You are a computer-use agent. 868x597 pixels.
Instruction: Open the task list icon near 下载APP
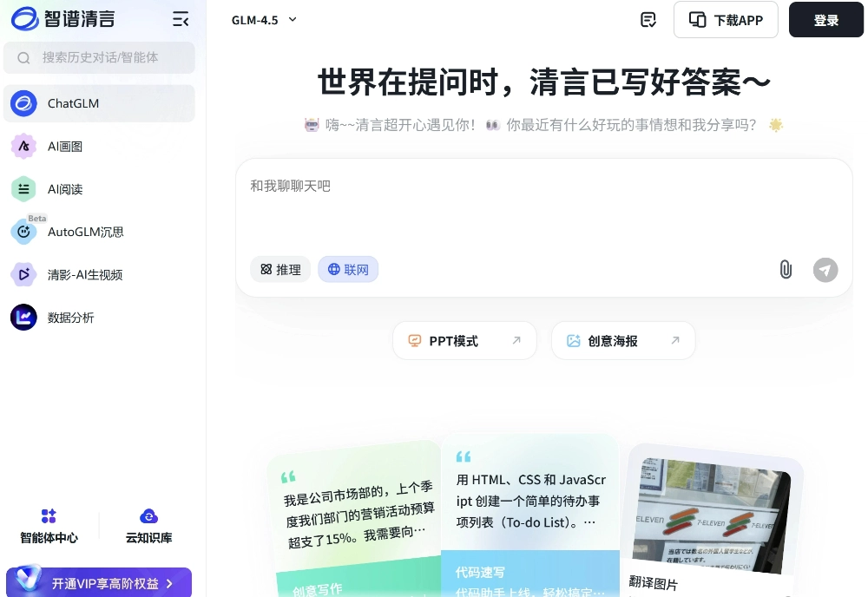coord(648,19)
